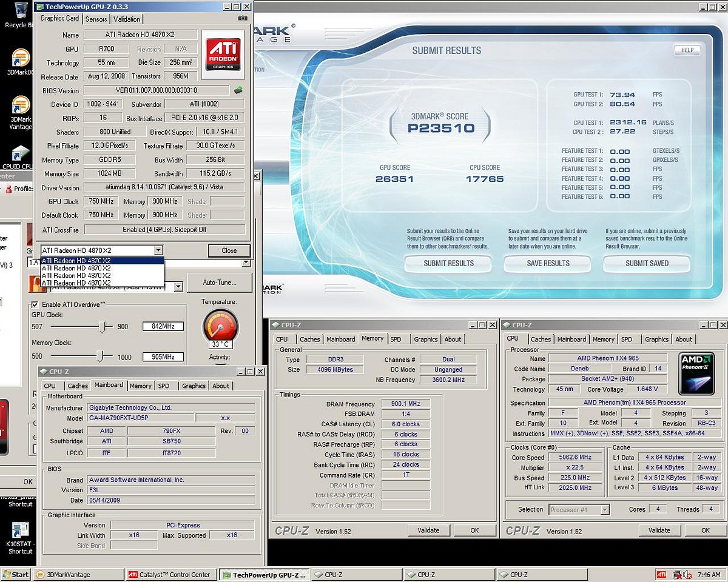Viewport: 728px width, 582px height.
Task: Open the Caches tab in the Mainboard CPU-Z window
Action: coord(78,386)
